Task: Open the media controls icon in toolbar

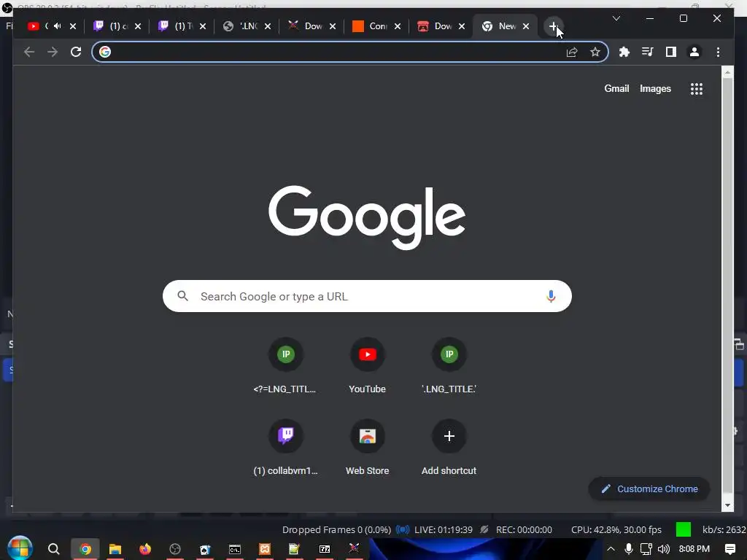Action: 648,52
